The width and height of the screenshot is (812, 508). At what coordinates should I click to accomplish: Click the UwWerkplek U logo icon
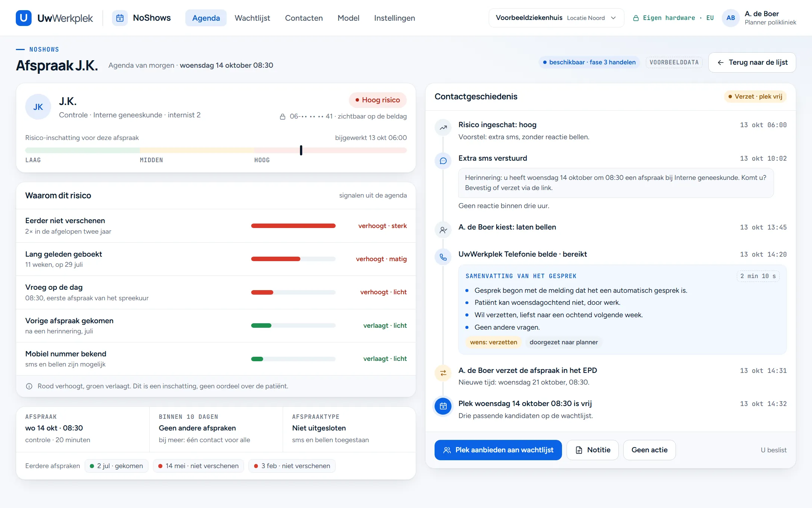pos(24,18)
